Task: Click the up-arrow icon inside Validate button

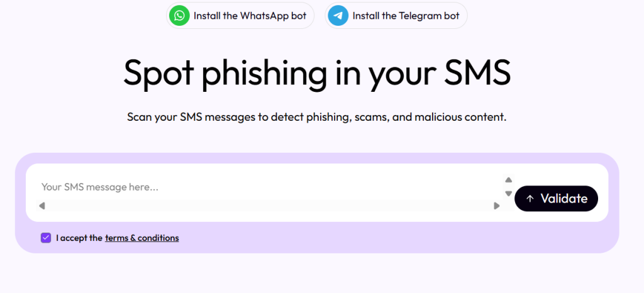Action: pos(530,199)
